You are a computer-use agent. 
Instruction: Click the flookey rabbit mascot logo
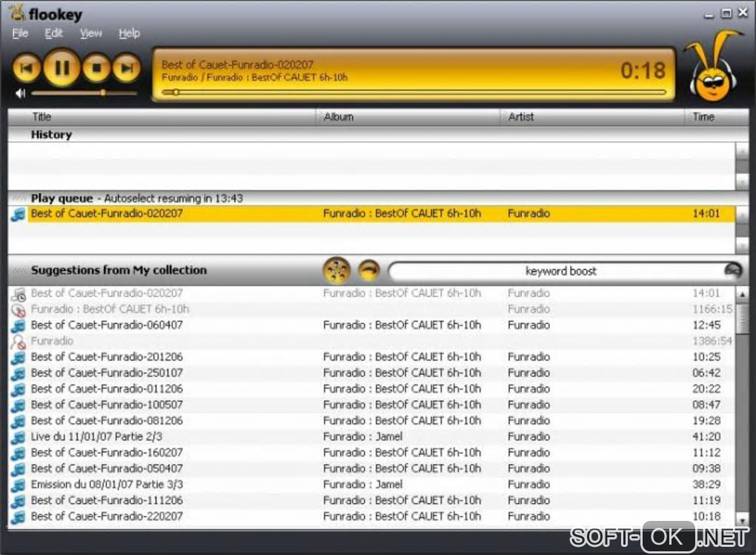(713, 67)
